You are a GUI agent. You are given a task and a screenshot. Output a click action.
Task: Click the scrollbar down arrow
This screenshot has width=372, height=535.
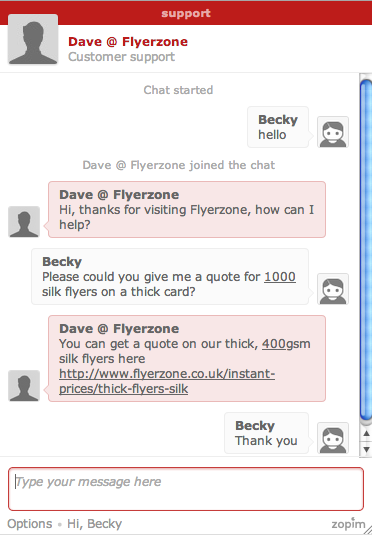coord(366,449)
